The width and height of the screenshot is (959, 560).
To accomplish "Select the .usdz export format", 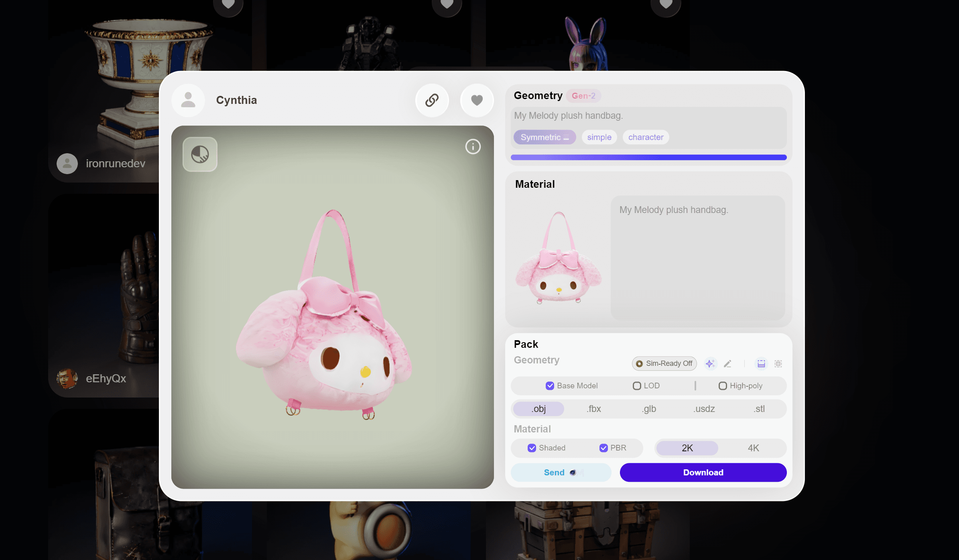I will pos(704,409).
